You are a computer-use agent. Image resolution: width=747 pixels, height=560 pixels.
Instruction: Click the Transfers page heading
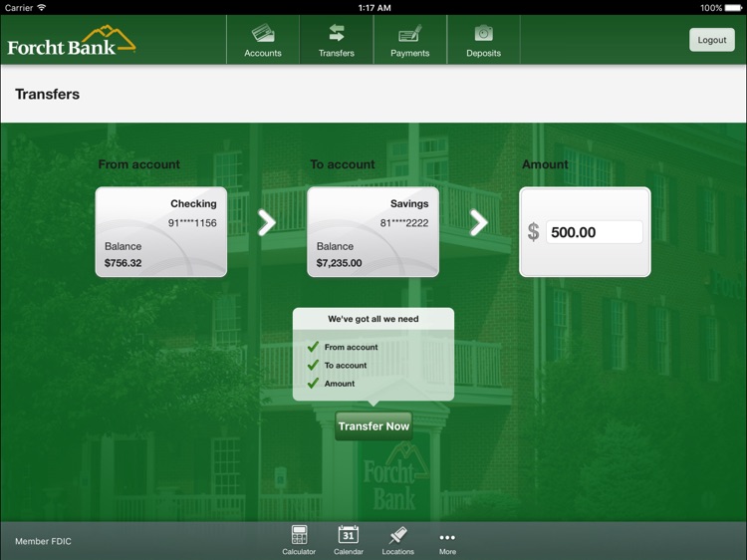pos(47,94)
